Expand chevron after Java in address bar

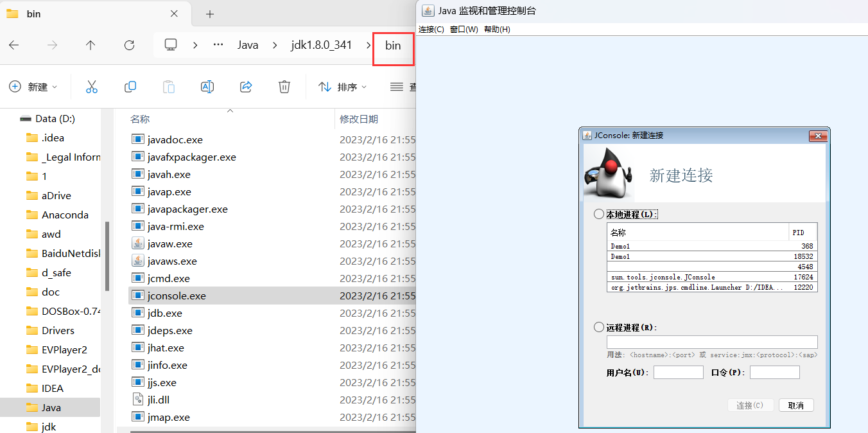pos(275,45)
